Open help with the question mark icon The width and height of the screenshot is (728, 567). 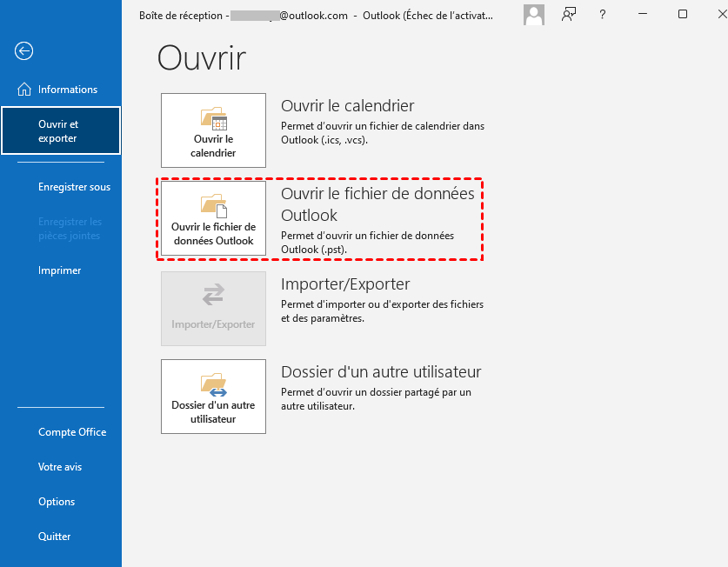(603, 15)
